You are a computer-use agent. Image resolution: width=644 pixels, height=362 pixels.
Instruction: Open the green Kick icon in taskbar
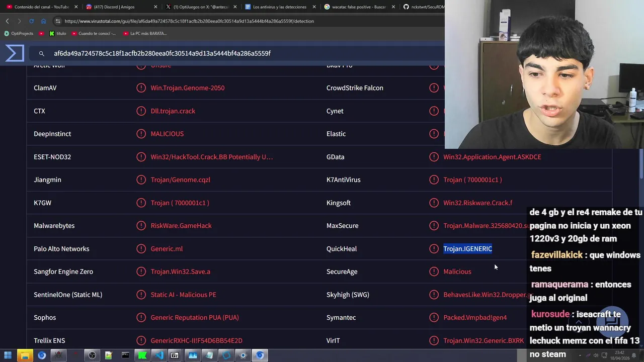(x=142, y=355)
